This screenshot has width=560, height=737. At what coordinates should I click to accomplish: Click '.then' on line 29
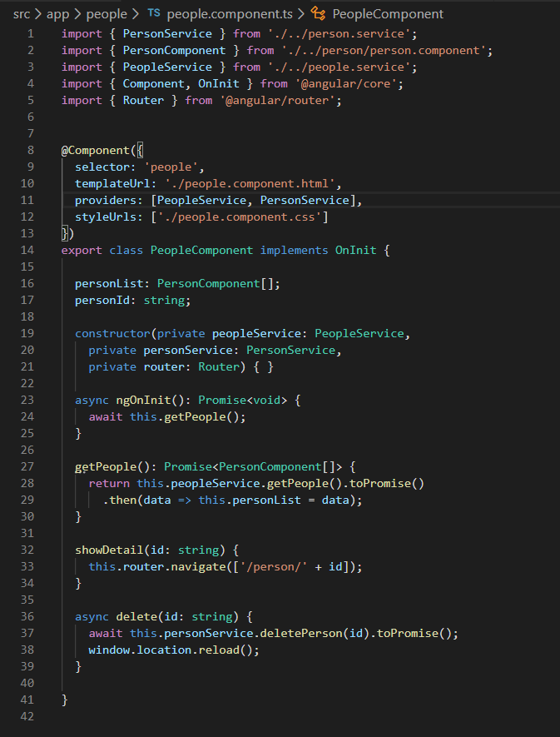pos(120,500)
